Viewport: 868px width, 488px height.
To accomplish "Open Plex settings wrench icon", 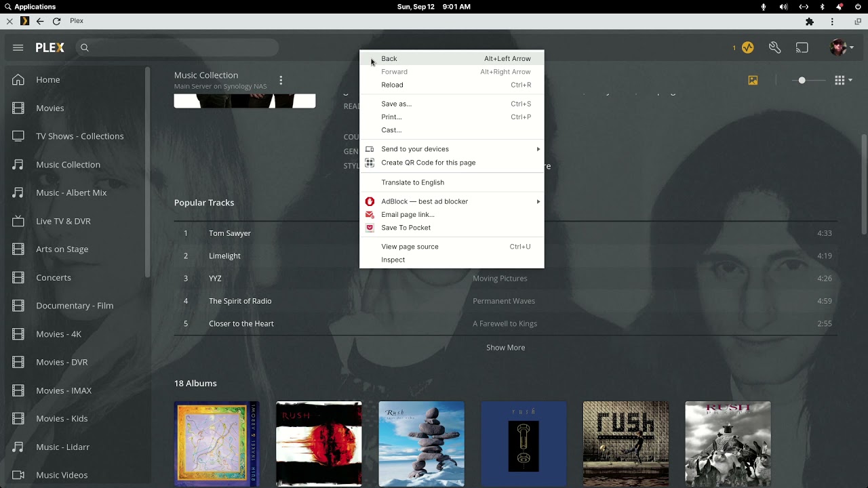I will point(775,47).
